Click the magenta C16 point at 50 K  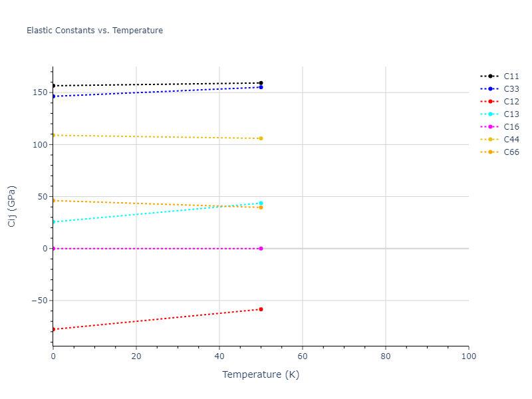coord(261,249)
